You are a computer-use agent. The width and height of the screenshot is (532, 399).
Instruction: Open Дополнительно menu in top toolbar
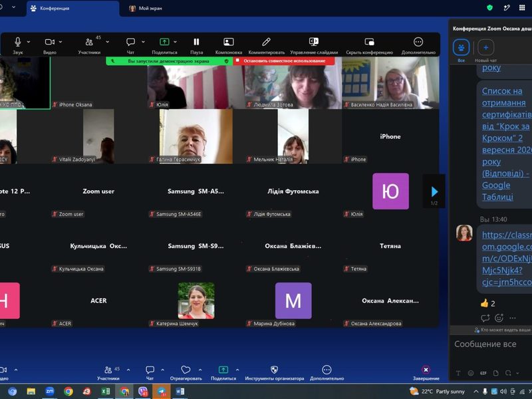418,42
